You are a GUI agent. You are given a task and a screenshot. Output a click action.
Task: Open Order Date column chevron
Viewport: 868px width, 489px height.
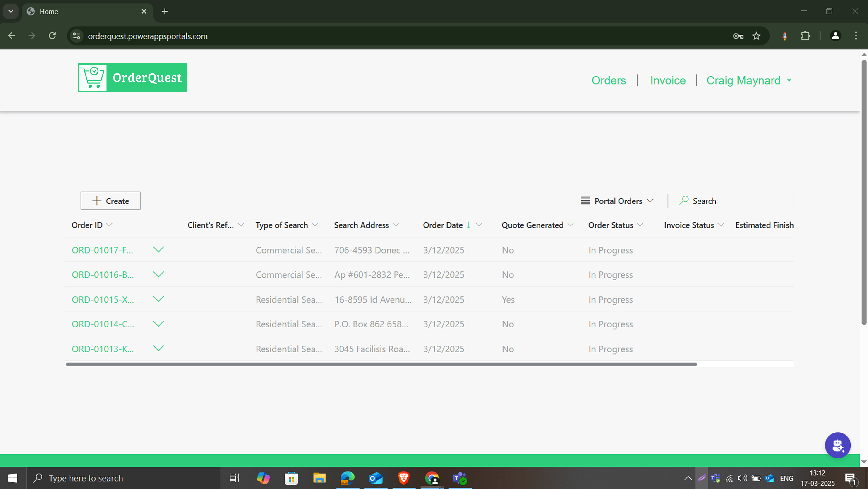(478, 225)
